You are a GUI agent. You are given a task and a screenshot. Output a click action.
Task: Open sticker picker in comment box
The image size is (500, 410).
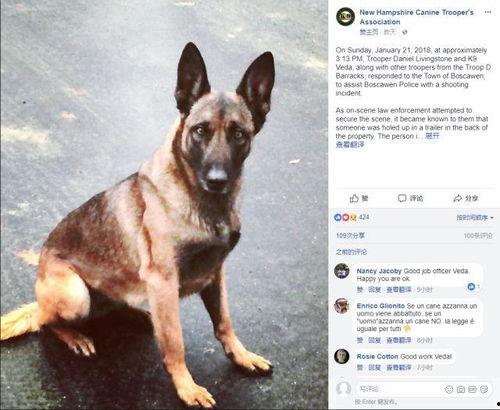pos(484,389)
